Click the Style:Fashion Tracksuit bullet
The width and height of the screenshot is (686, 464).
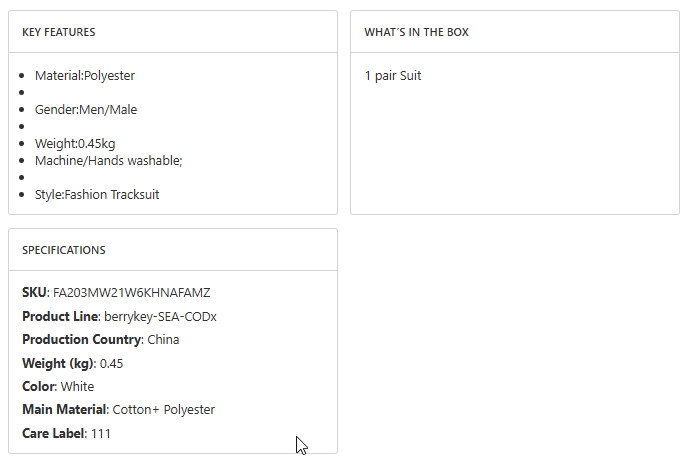[x=97, y=195]
